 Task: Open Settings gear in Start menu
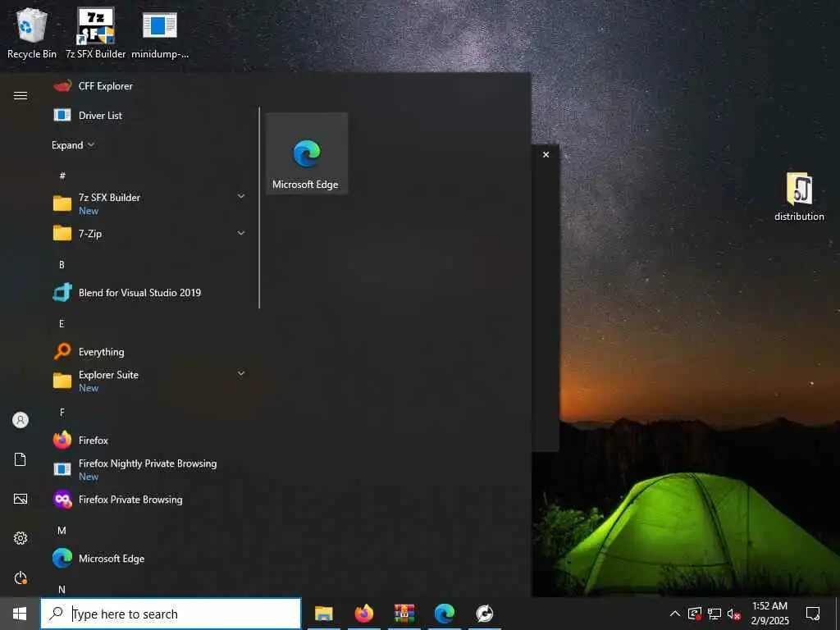pos(21,538)
